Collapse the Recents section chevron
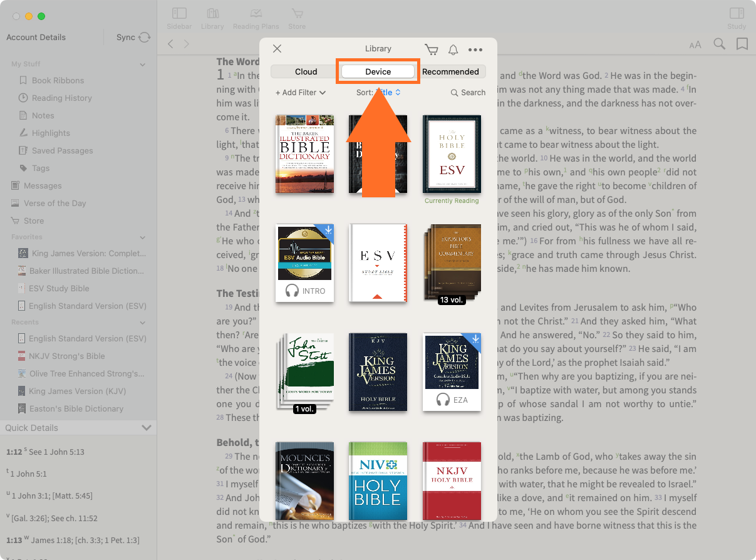The width and height of the screenshot is (756, 560). (143, 323)
